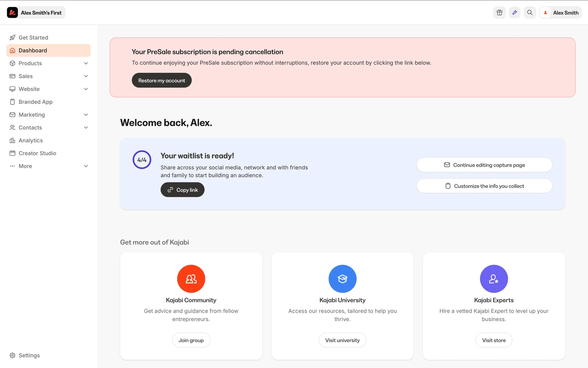Expand the More submenu chevron

coord(86,166)
